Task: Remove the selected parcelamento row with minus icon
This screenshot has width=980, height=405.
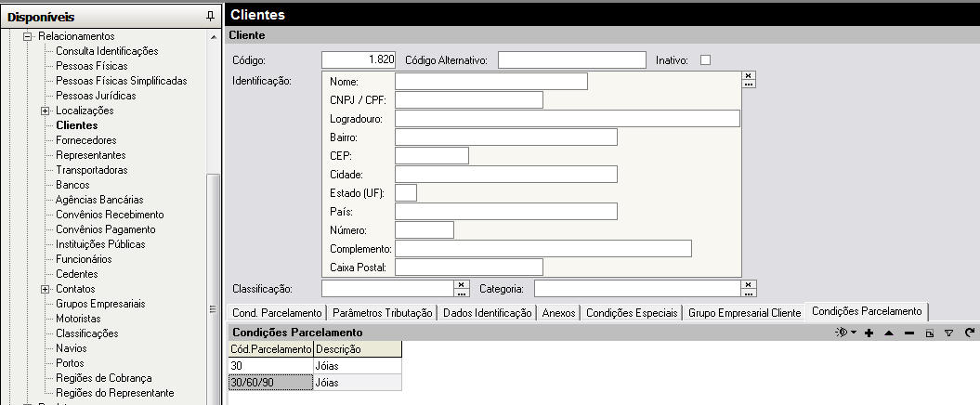Action: point(909,333)
